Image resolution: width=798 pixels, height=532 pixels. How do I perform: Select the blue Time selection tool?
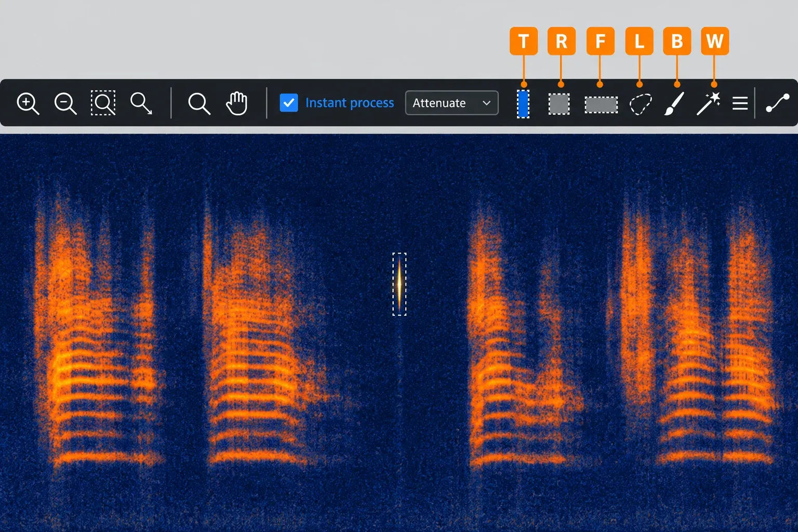(x=523, y=104)
